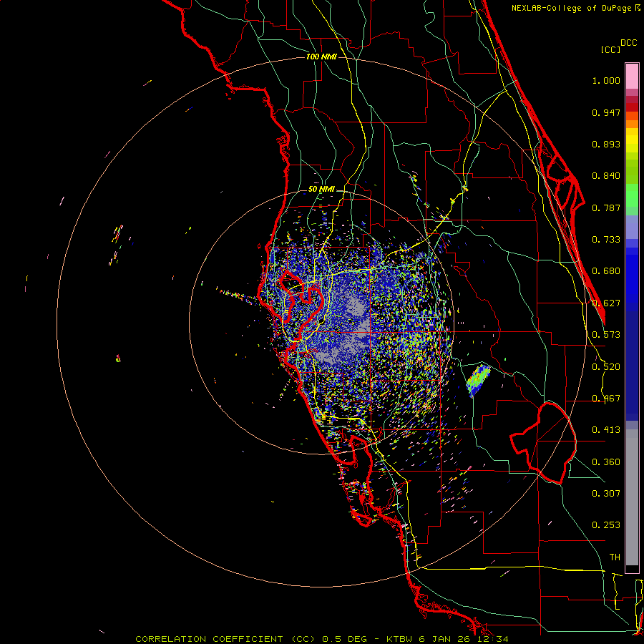Click the [CC] unit label above the legend
Viewport: 644px width, 644px height.
tap(610, 49)
